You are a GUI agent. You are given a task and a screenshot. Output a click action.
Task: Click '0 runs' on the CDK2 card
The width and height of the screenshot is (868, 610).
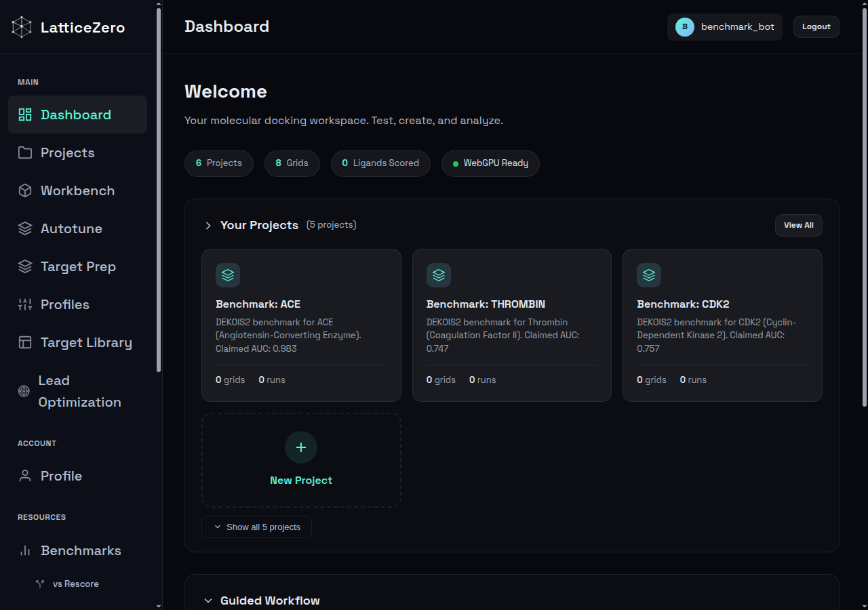click(x=693, y=380)
